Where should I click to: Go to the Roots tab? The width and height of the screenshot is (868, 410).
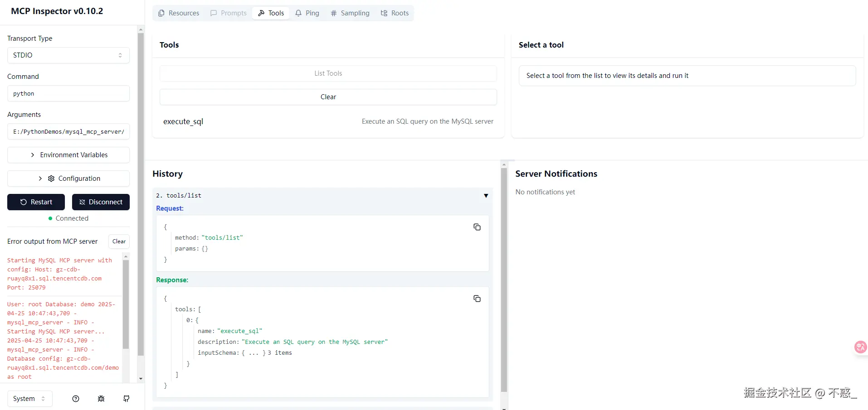pos(395,13)
